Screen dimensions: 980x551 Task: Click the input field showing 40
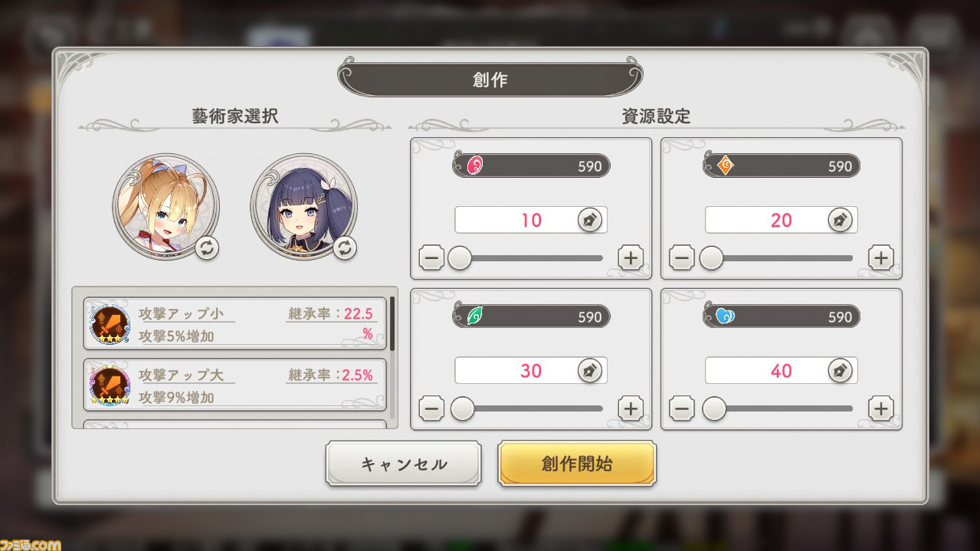tap(781, 371)
